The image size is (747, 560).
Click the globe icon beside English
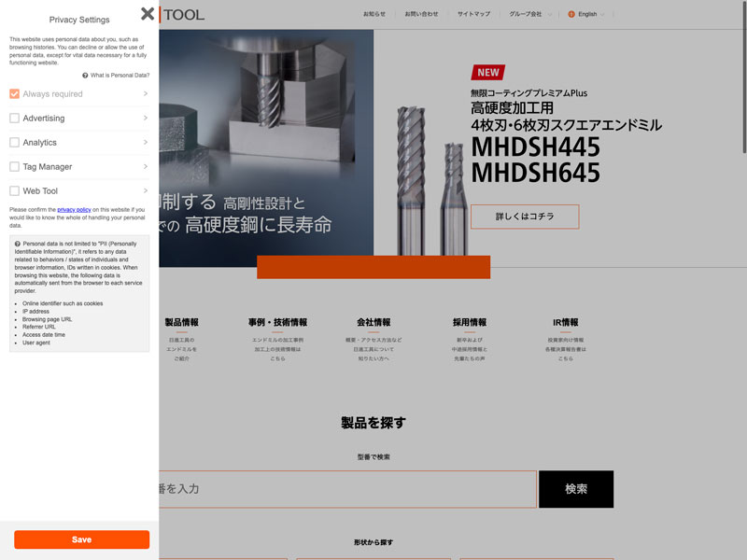571,14
